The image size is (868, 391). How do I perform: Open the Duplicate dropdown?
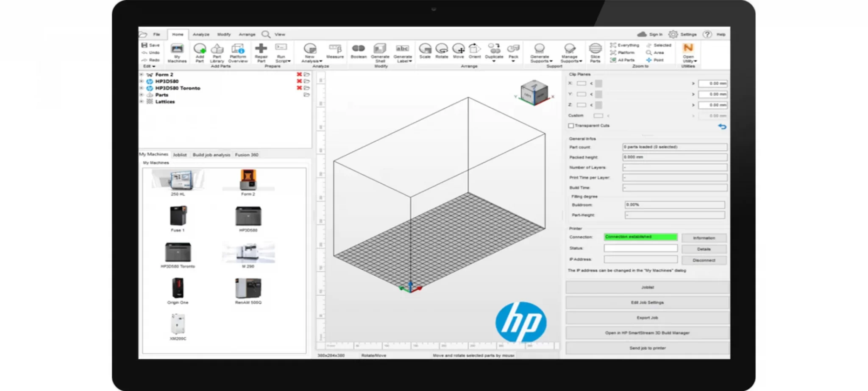pyautogui.click(x=494, y=53)
